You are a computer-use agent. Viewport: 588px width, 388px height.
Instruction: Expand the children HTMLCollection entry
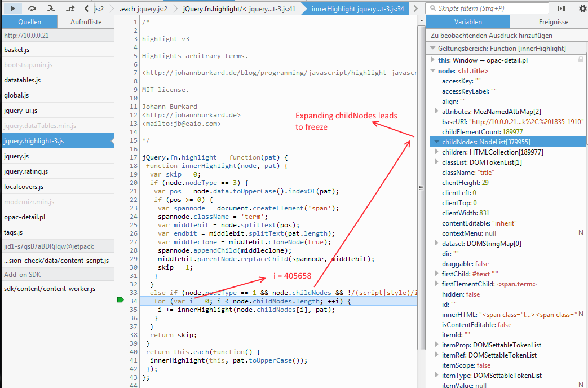coord(436,152)
